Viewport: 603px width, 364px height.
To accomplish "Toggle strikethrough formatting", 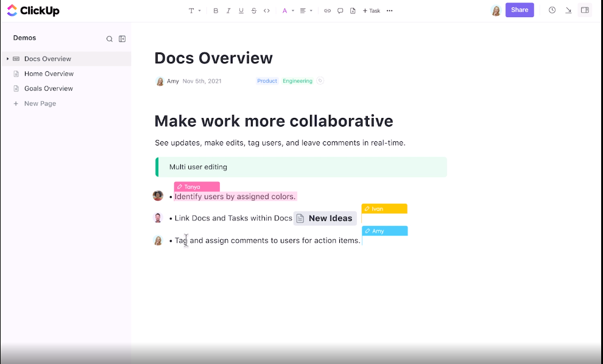I will [254, 11].
